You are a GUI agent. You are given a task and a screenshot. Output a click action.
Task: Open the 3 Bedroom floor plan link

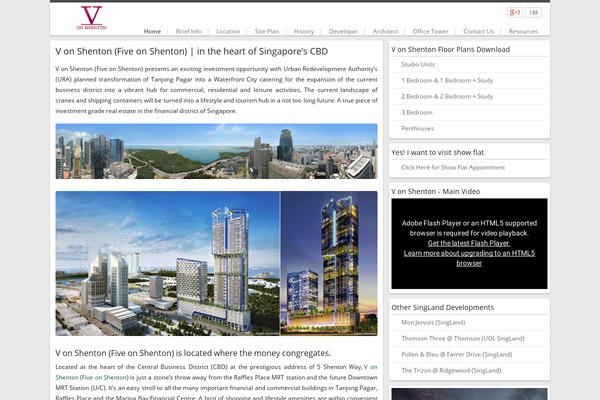tap(417, 113)
